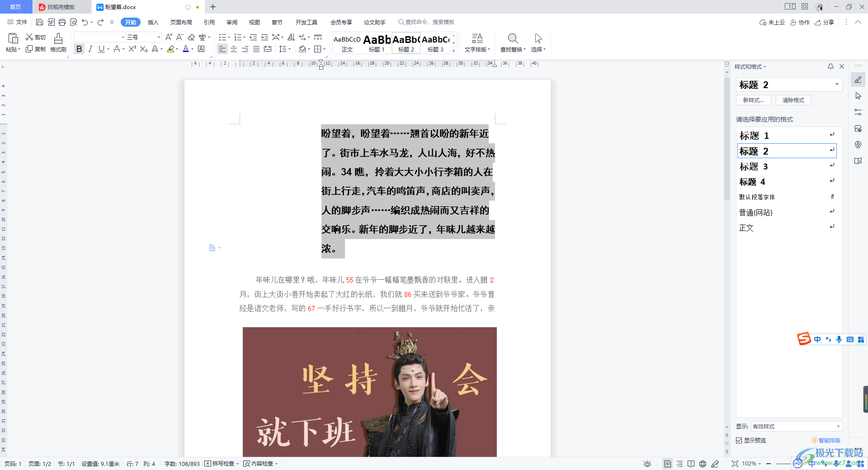
Task: Open current style 标题 2 combo box
Action: click(x=789, y=85)
